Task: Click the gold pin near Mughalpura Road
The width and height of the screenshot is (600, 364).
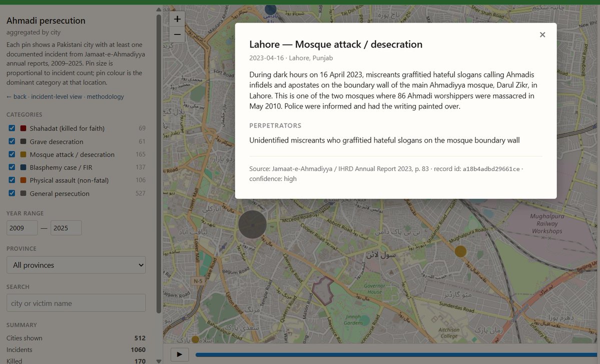Action: click(460, 251)
